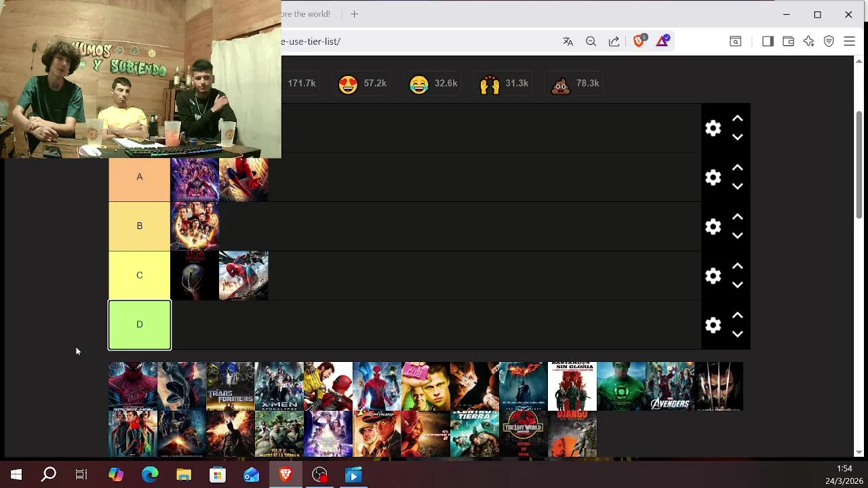Select the orange tier A label
Viewport: 868px width, 488px height.
click(140, 177)
